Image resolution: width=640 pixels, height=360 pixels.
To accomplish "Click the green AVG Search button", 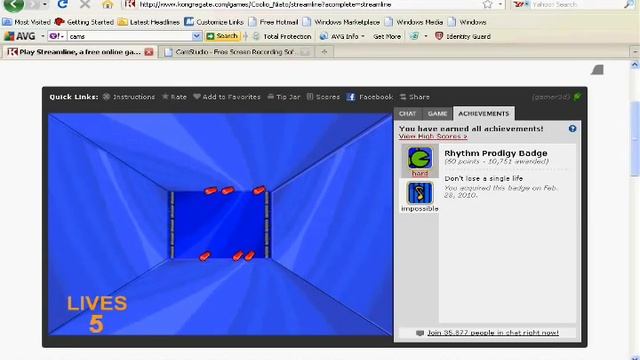I will tap(222, 36).
